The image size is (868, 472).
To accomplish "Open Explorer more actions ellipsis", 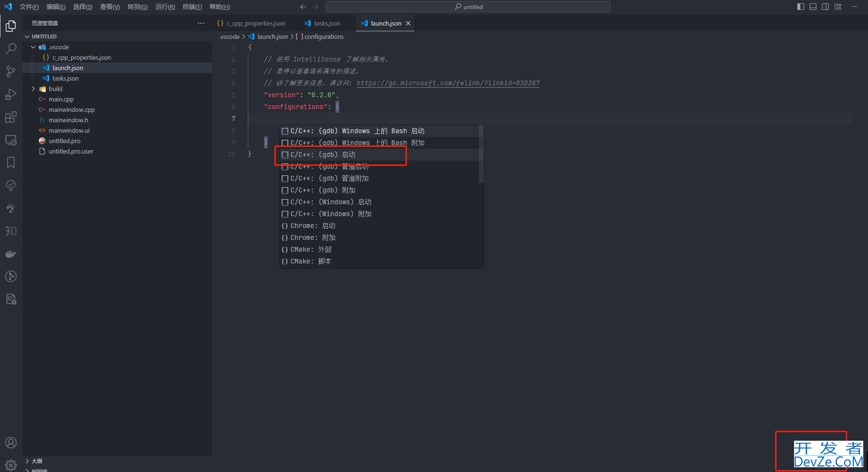I will (201, 23).
